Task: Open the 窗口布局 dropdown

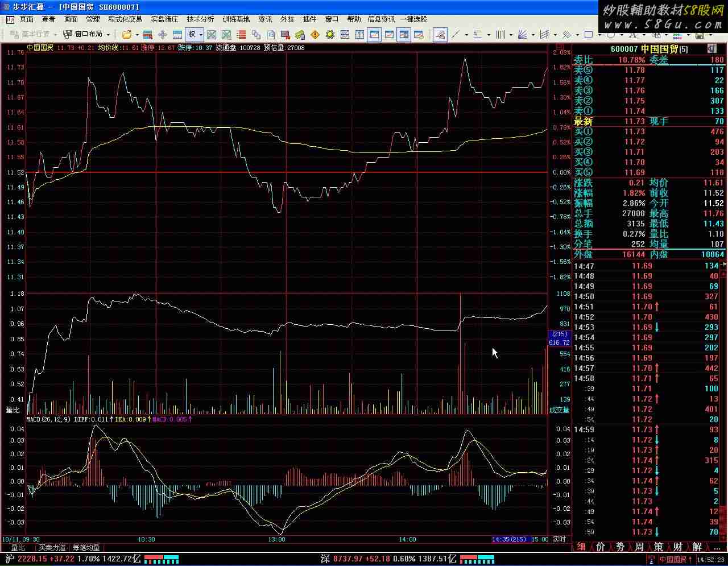Action: 86,34
